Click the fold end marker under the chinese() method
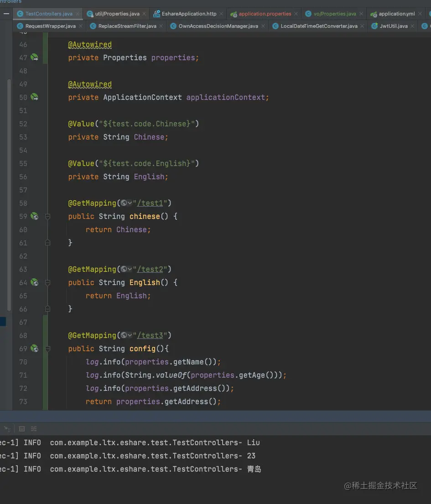The height and width of the screenshot is (504, 431). click(x=47, y=243)
